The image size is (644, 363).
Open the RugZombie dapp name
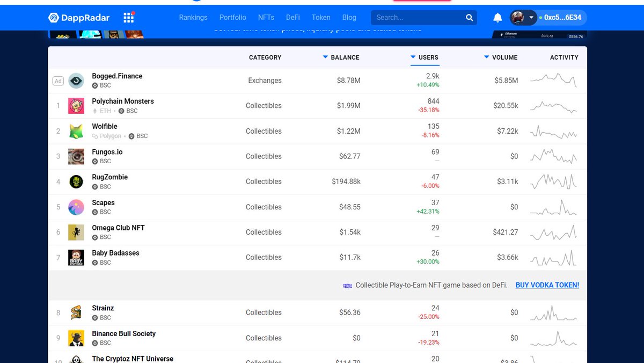tap(110, 177)
